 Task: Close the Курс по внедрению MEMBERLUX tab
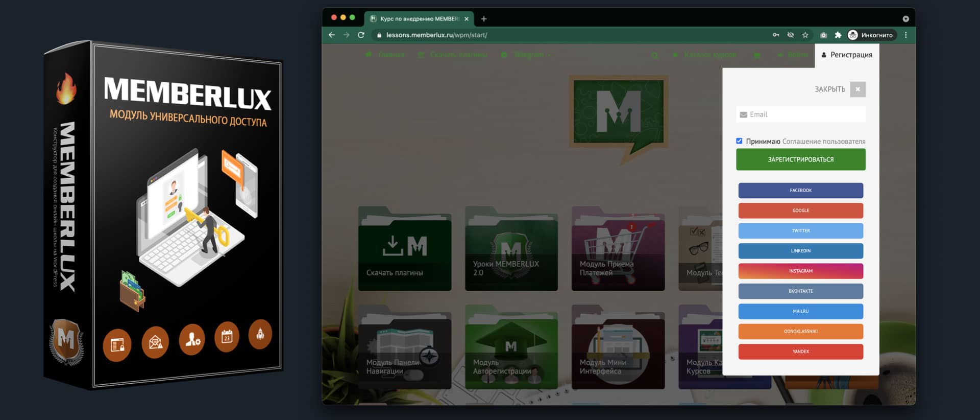(x=467, y=19)
